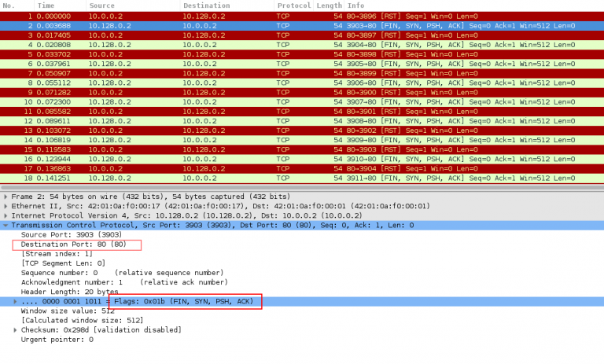This screenshot has width=604, height=364.
Task: Expand the Internet Protocol Version 4 section
Action: pyautogui.click(x=6, y=215)
